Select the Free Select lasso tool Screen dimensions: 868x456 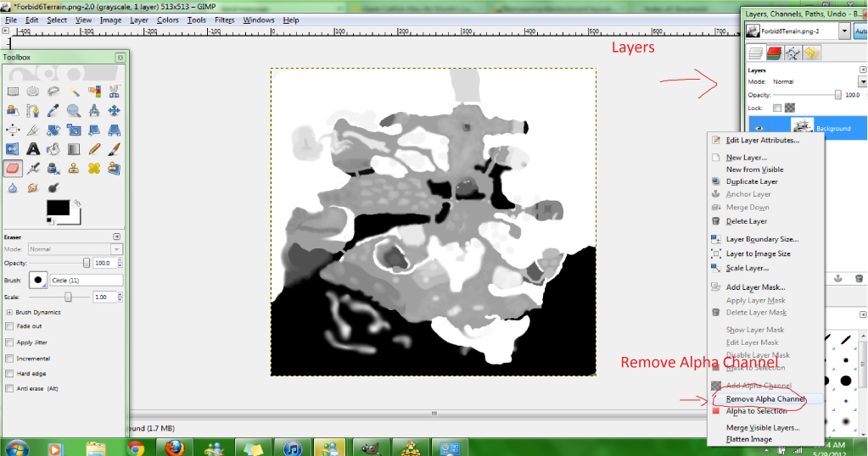53,92
